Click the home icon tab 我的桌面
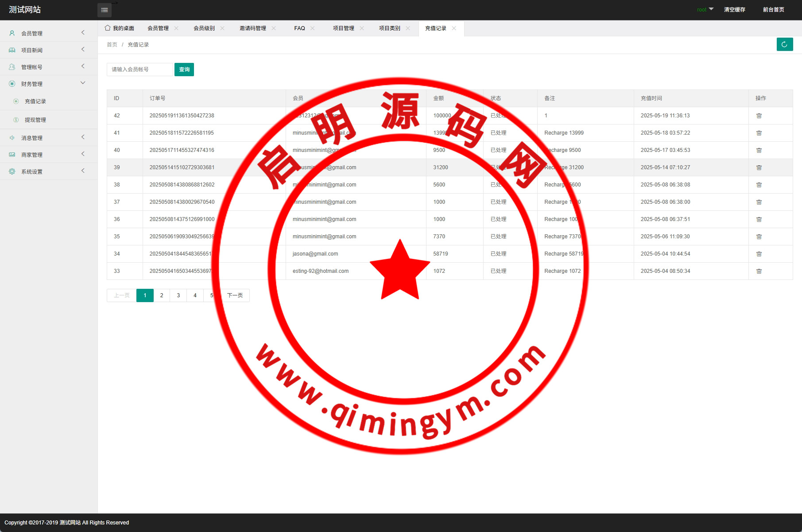802x532 pixels. coord(120,28)
